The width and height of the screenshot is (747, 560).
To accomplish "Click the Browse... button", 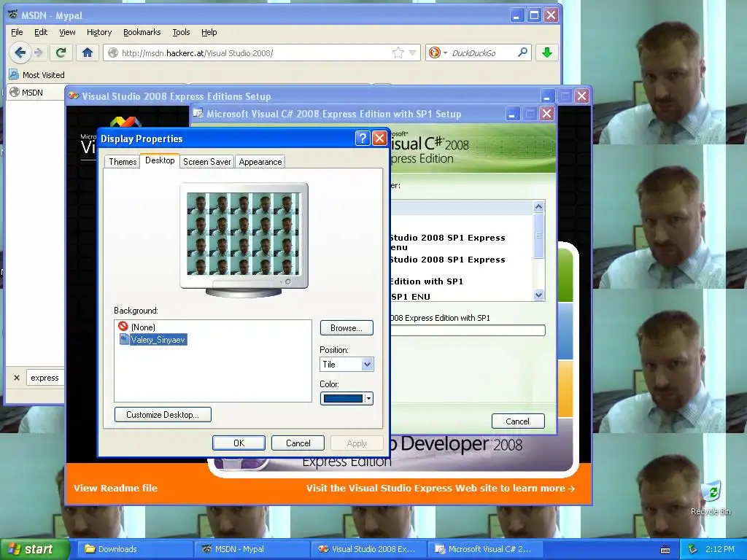I will (x=347, y=327).
